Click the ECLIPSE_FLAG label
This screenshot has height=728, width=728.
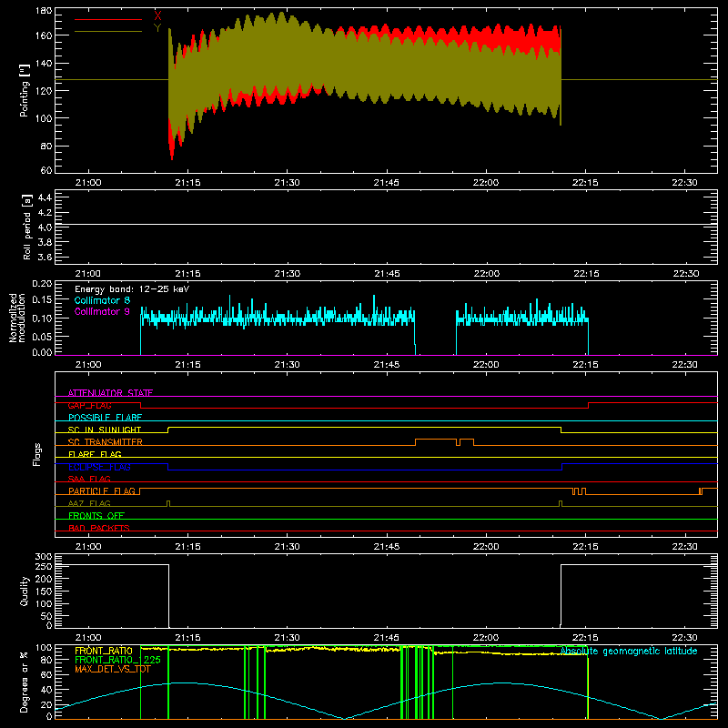click(99, 467)
